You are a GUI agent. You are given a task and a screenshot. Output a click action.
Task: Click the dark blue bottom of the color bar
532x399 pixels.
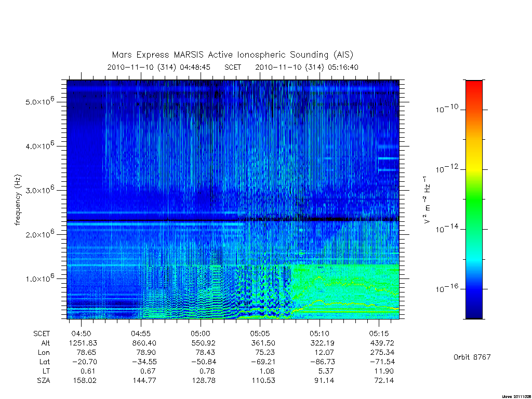(x=474, y=314)
